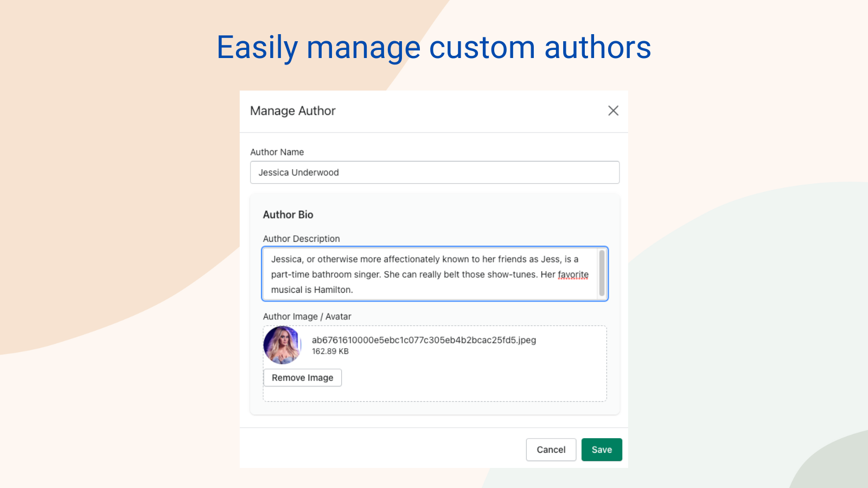Click the Author Description scrollbar
Viewport: 868px width, 488px height.
click(x=602, y=273)
